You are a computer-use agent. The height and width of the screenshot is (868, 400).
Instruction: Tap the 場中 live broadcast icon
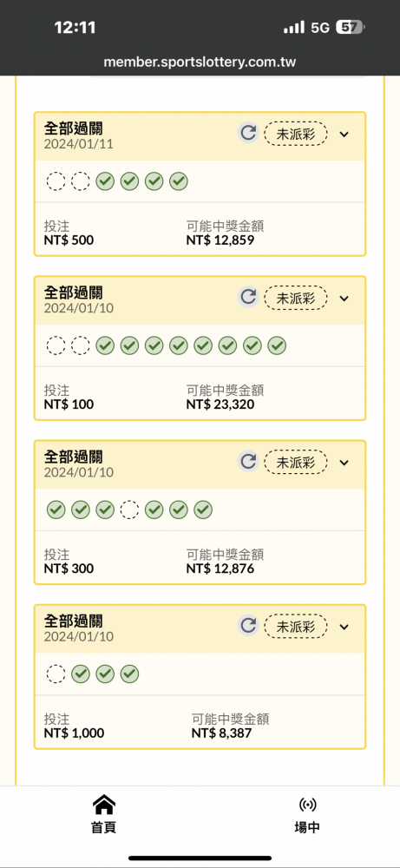coord(307,805)
